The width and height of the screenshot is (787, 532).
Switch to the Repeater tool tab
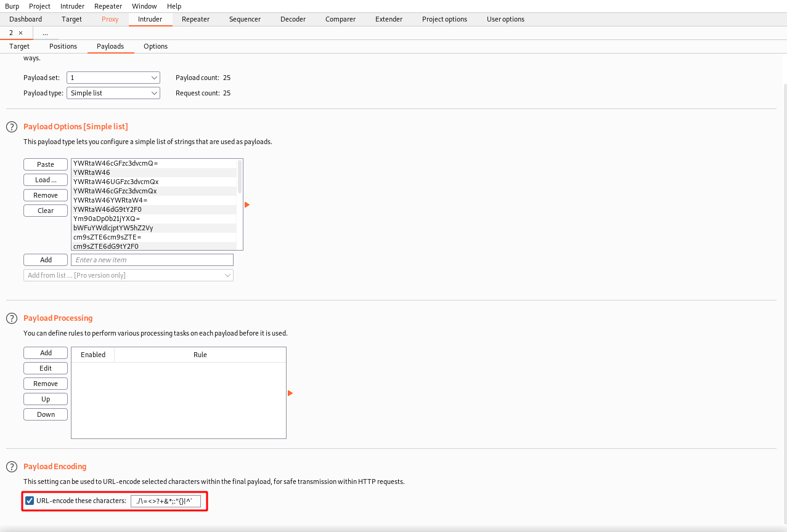(195, 19)
